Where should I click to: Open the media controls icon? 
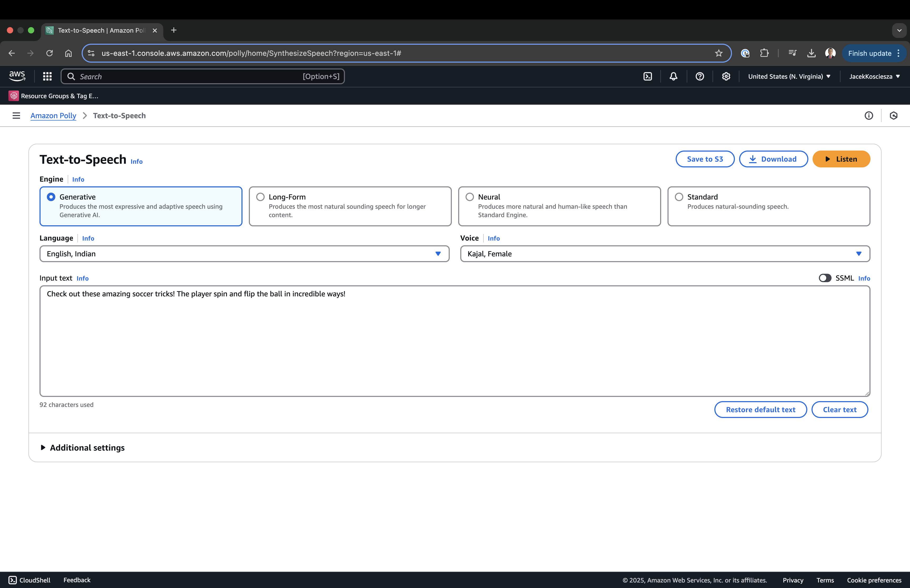(793, 53)
